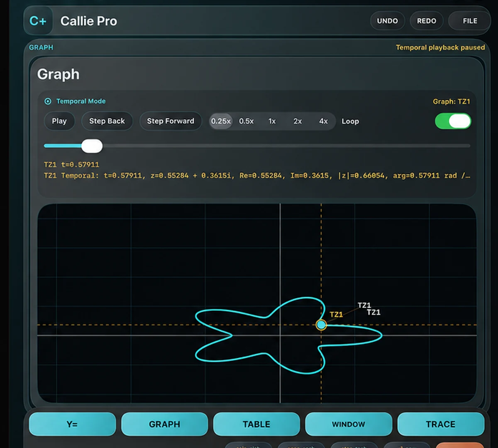Open the Y= tab

(x=72, y=424)
